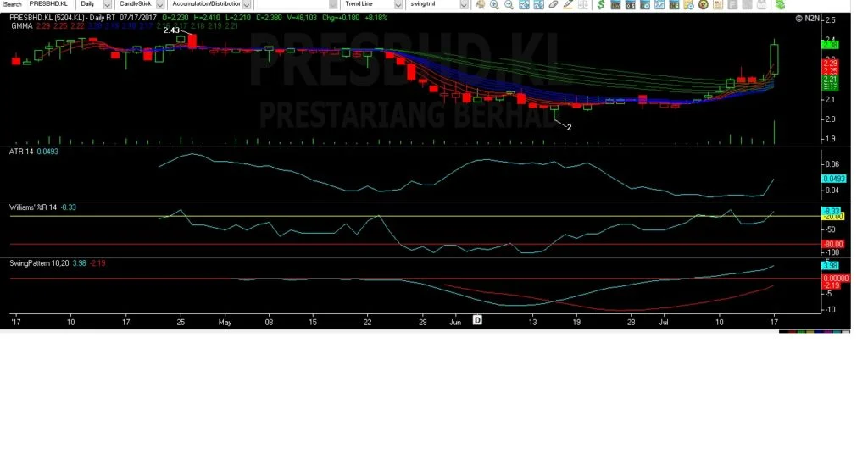The height and width of the screenshot is (453, 868).
Task: Click the round bronze coin icon
Action: (703, 4)
